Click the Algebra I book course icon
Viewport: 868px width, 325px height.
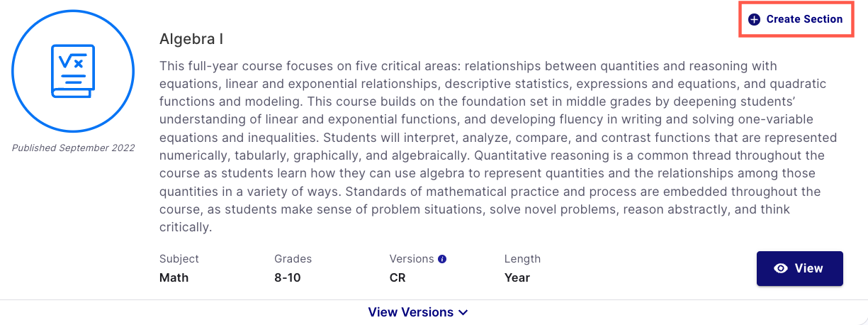(72, 70)
